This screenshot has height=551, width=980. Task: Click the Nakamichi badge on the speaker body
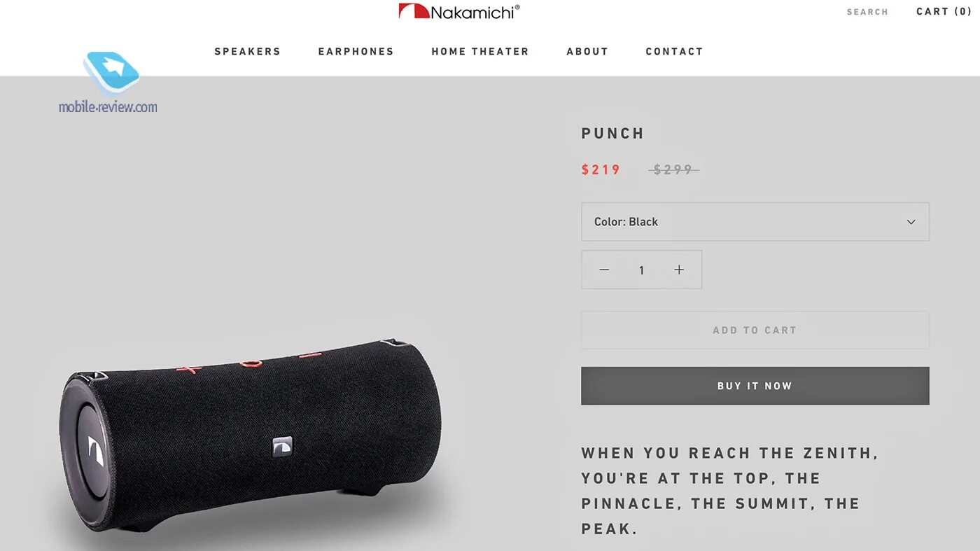tap(281, 446)
